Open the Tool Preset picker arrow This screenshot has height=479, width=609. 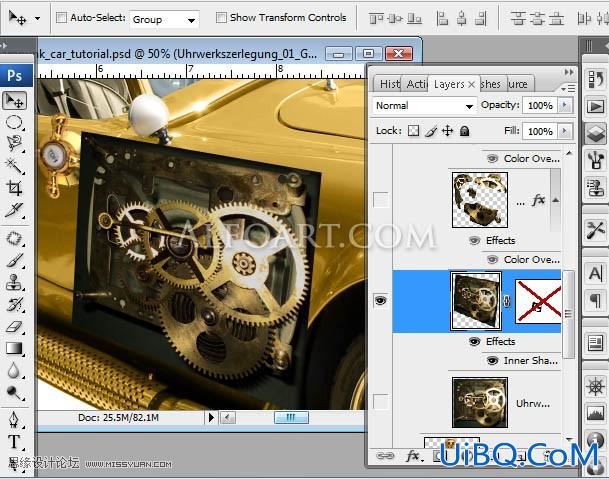pos(37,18)
